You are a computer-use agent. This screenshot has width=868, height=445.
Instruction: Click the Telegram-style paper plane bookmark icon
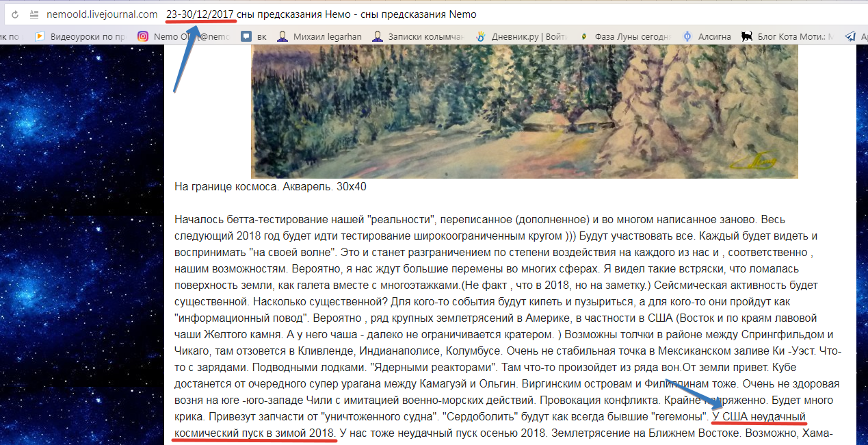coord(850,37)
